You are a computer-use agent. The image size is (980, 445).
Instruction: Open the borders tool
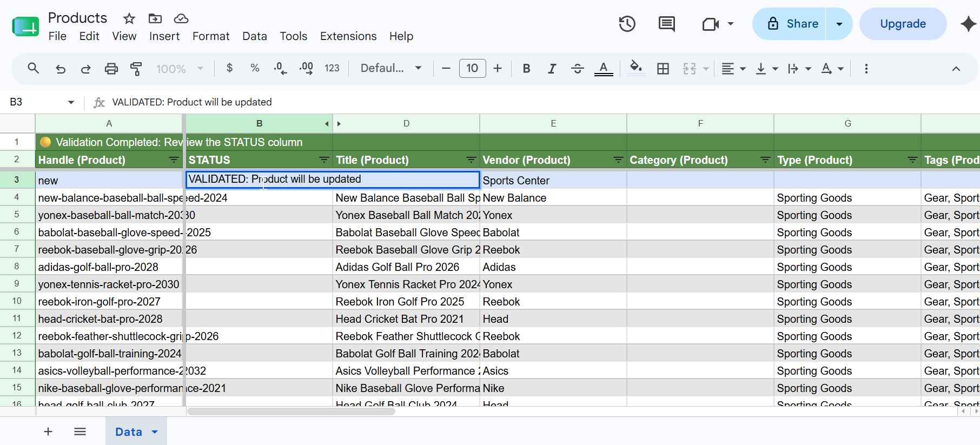[x=663, y=69]
